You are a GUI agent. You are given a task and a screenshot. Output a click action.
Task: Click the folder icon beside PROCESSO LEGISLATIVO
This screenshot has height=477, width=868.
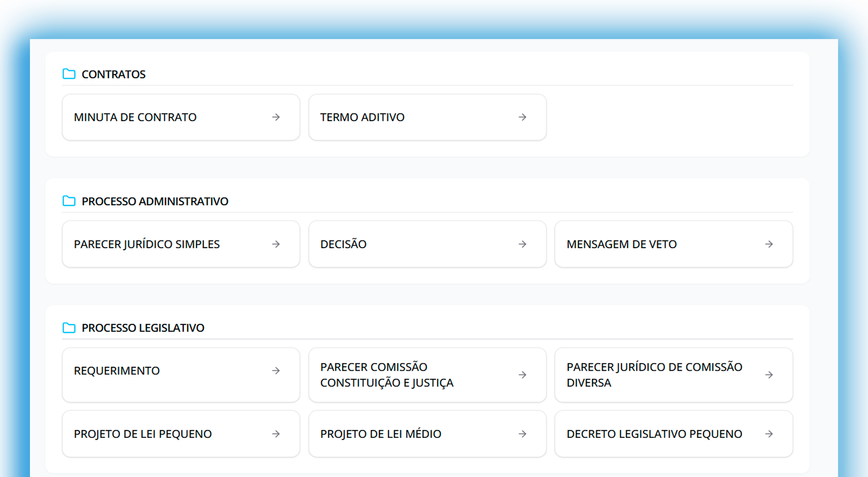coord(69,327)
